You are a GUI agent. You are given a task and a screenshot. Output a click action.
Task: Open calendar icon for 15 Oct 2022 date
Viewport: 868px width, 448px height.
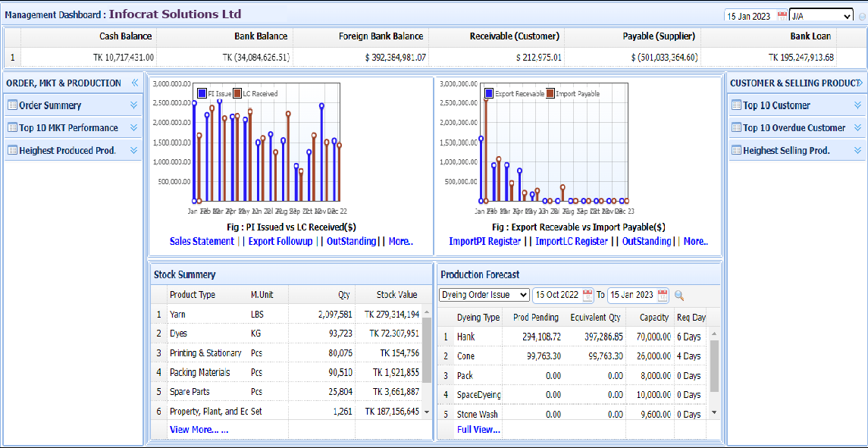[x=588, y=295]
